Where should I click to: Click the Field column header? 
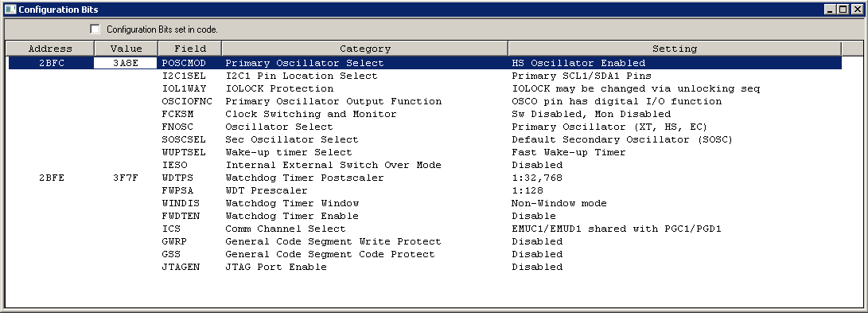190,49
